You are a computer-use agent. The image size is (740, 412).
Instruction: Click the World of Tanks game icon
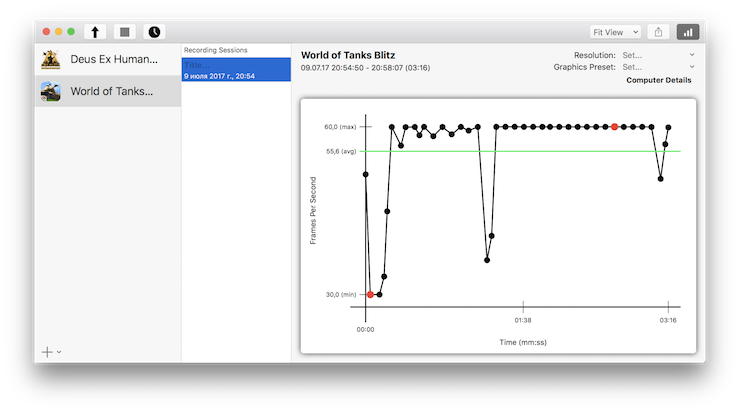pos(50,91)
